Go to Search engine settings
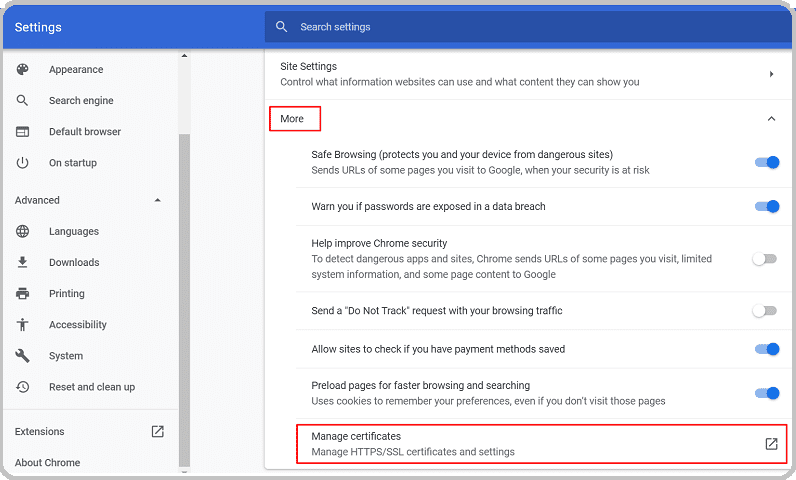Viewport: 796px width, 480px height. (x=81, y=100)
